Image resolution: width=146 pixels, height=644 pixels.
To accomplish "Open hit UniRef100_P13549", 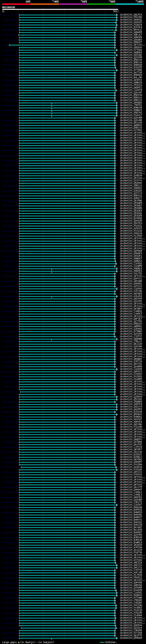I will (131, 236).
